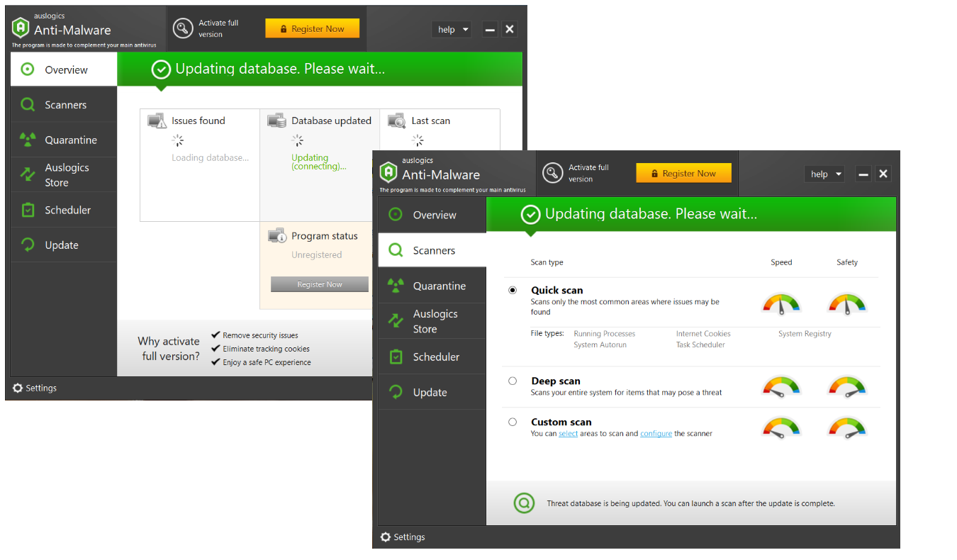957x560 pixels.
Task: Click 'System Registry' file type
Action: pos(805,334)
